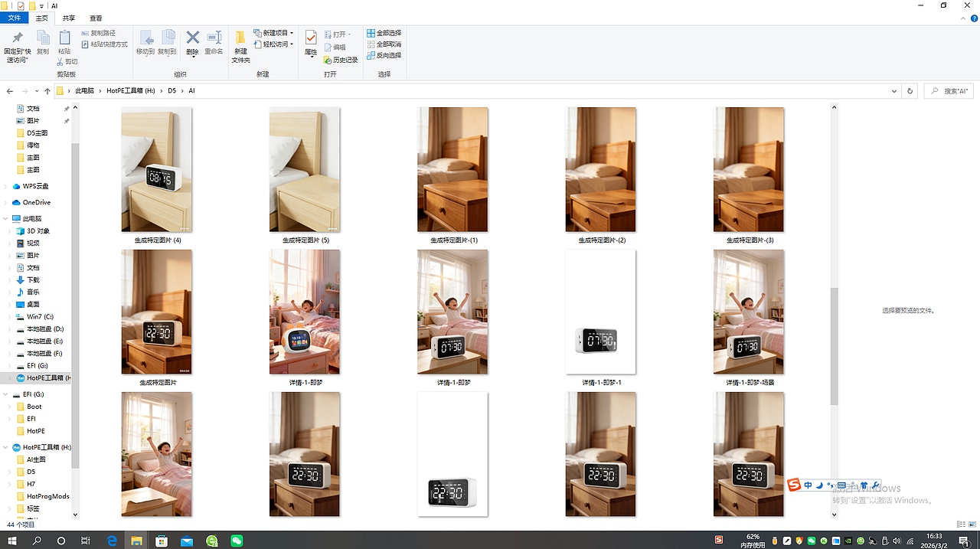Click Sogou IME soft keyboard icon
Viewport: 980px width, 549px height.
[841, 485]
